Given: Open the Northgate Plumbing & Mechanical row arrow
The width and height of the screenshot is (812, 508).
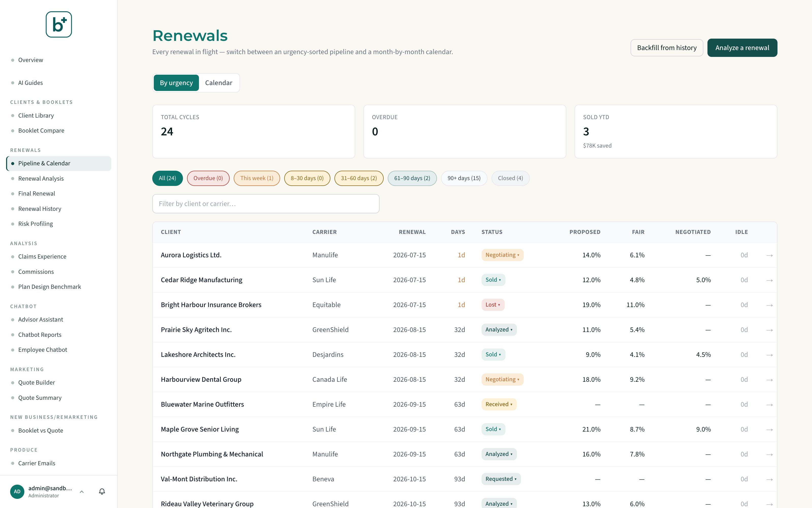Looking at the screenshot, I should click(x=769, y=454).
